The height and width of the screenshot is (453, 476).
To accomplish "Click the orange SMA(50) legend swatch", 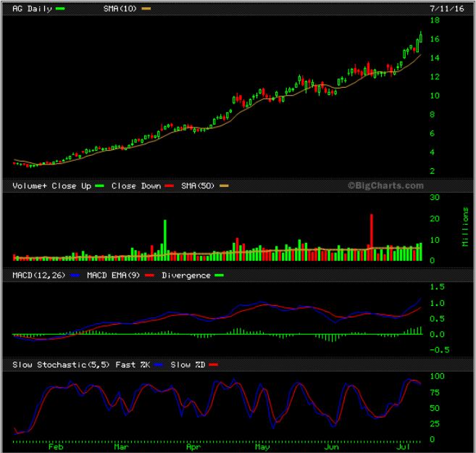I will tap(224, 186).
